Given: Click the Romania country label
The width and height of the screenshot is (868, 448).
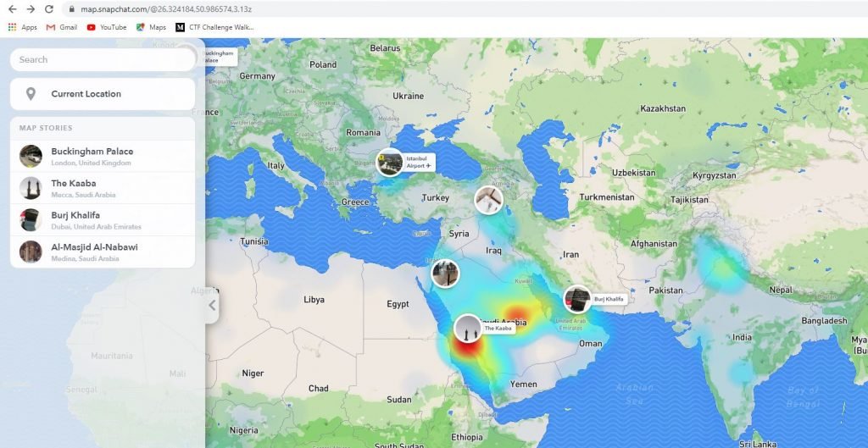Looking at the screenshot, I should [x=363, y=132].
